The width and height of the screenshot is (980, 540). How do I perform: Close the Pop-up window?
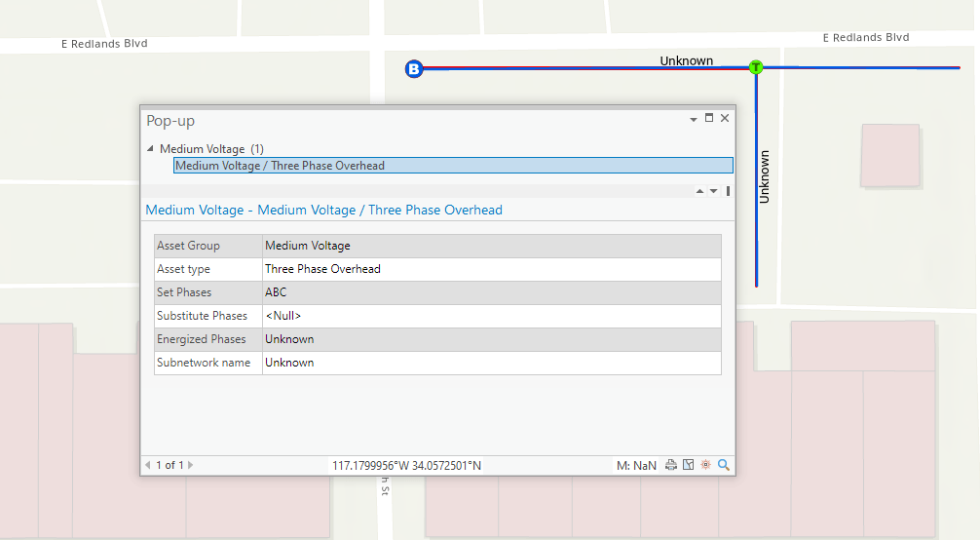(725, 118)
